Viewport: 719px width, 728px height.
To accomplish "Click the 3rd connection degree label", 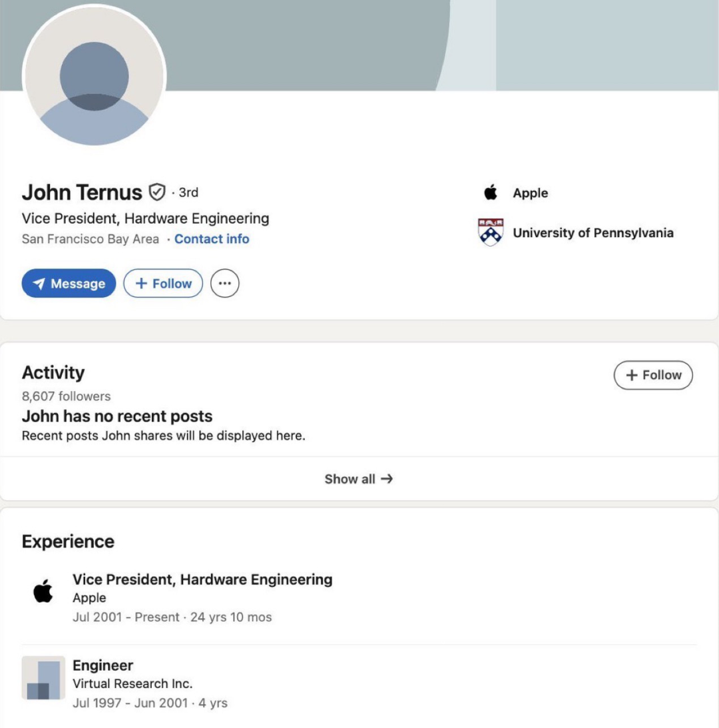I will (188, 192).
